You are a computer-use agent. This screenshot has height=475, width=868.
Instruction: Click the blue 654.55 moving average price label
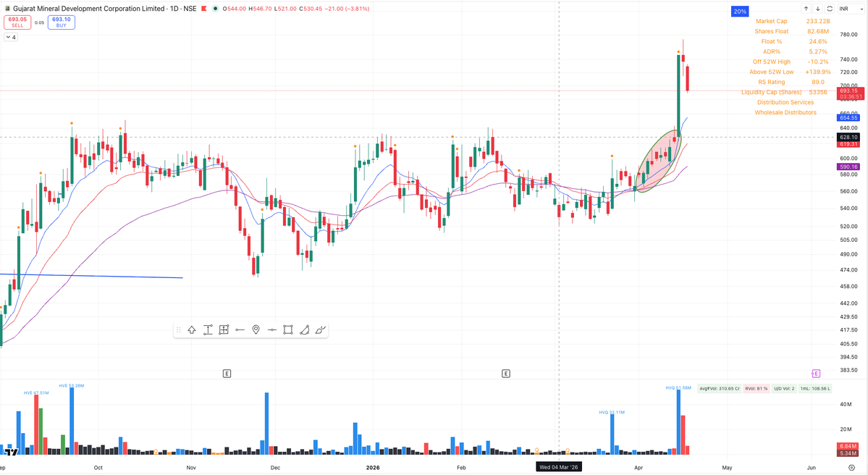tap(848, 118)
